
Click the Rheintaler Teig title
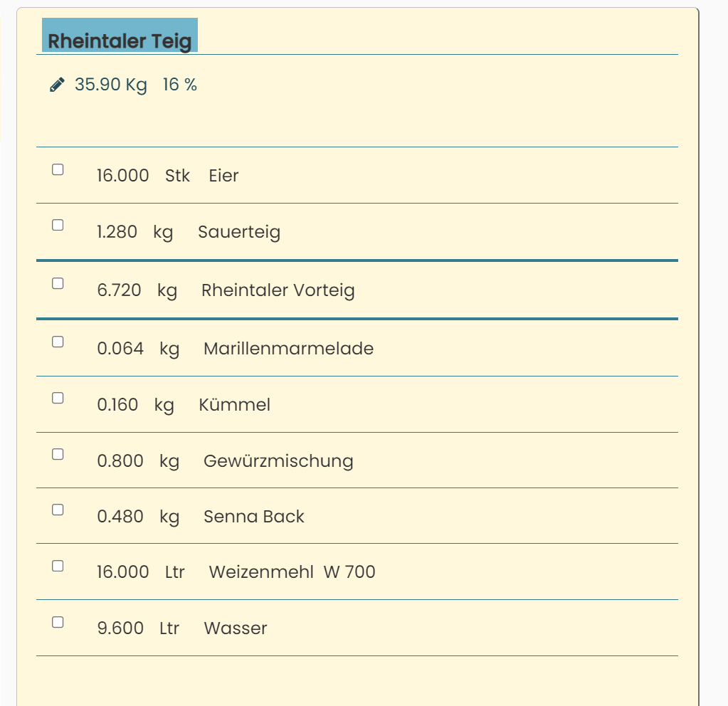120,41
